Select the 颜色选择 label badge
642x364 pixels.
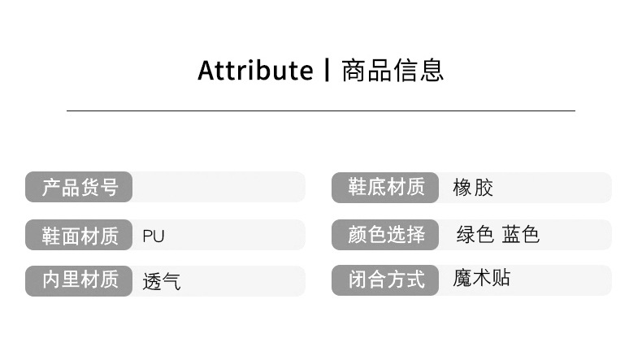click(x=385, y=236)
